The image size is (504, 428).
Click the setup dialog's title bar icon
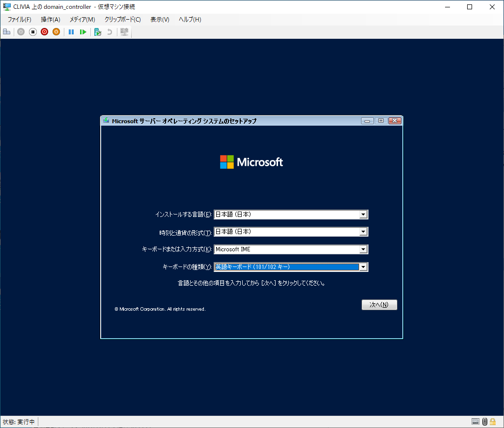[106, 121]
